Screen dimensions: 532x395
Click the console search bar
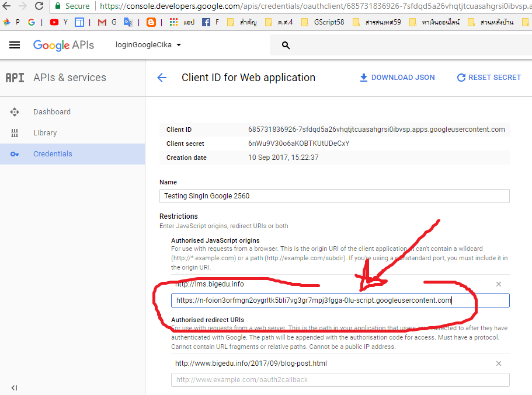[x=401, y=45]
